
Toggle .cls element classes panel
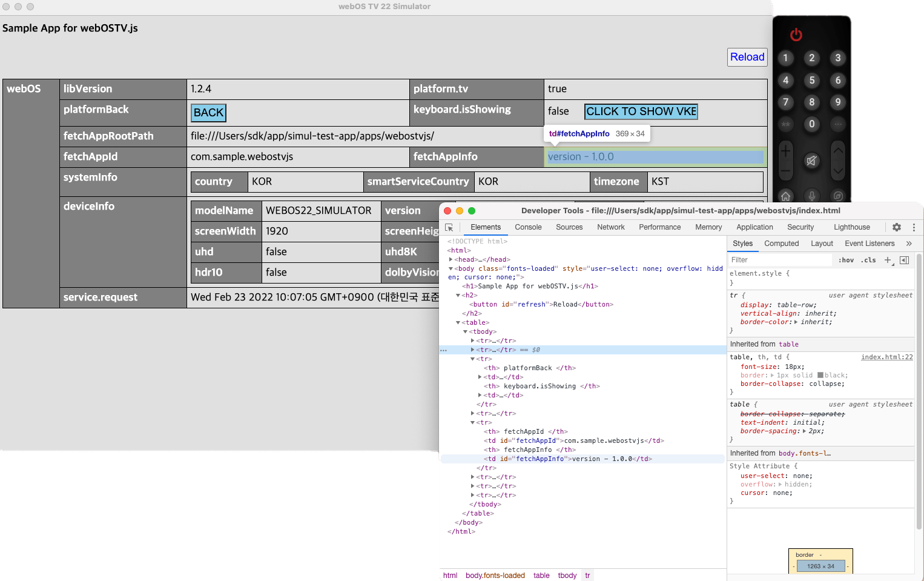[x=868, y=260]
